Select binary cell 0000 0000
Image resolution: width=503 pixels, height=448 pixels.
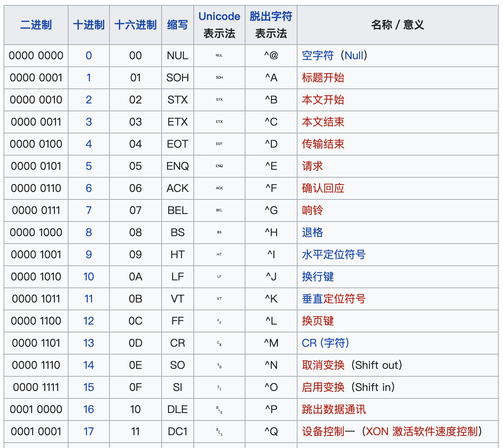pyautogui.click(x=36, y=56)
